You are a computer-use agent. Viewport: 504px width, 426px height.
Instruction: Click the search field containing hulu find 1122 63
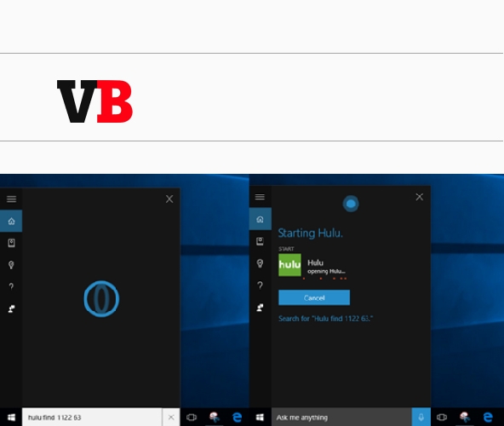point(92,417)
